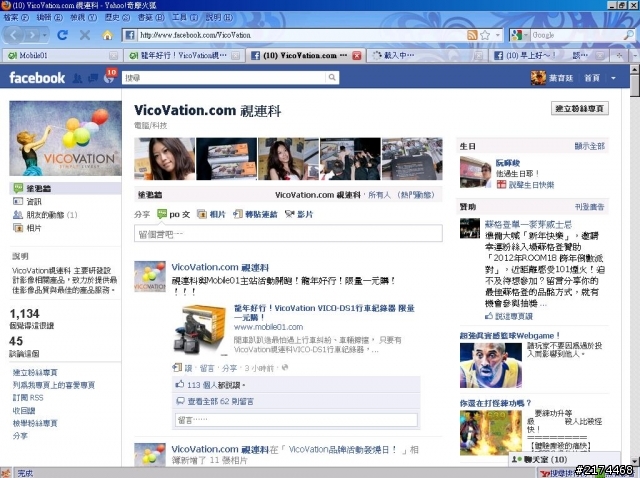Choose 影片 video option in share bar

[x=299, y=214]
